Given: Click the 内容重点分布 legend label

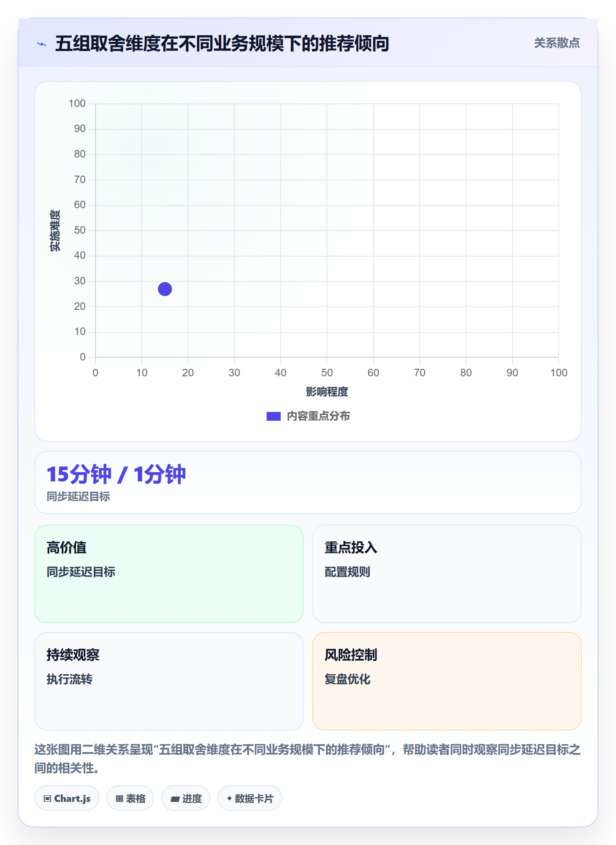Looking at the screenshot, I should pyautogui.click(x=318, y=416).
